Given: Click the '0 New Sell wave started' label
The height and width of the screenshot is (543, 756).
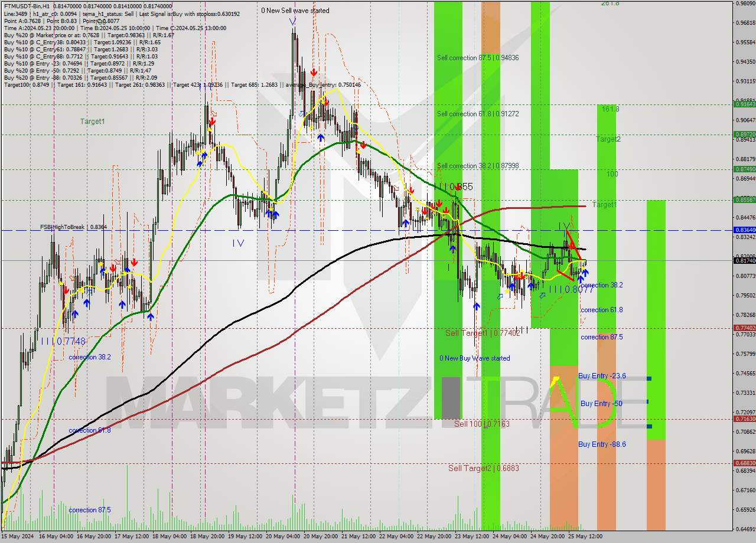Looking at the screenshot, I should (295, 11).
